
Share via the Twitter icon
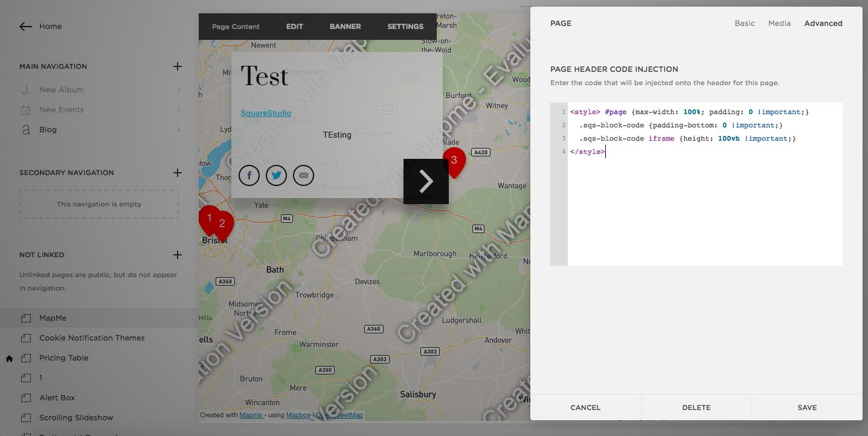276,176
